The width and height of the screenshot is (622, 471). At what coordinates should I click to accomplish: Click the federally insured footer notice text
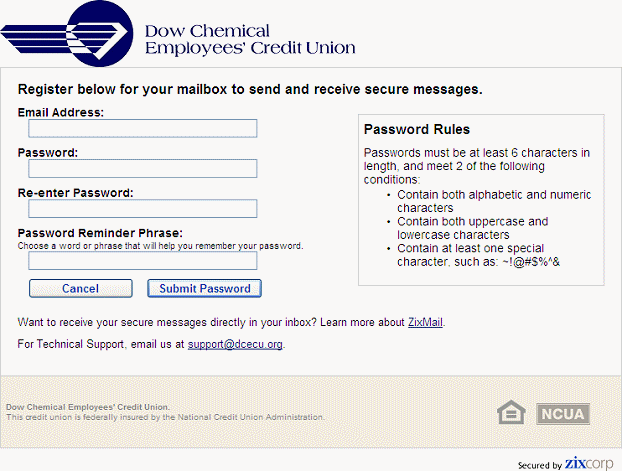click(165, 417)
